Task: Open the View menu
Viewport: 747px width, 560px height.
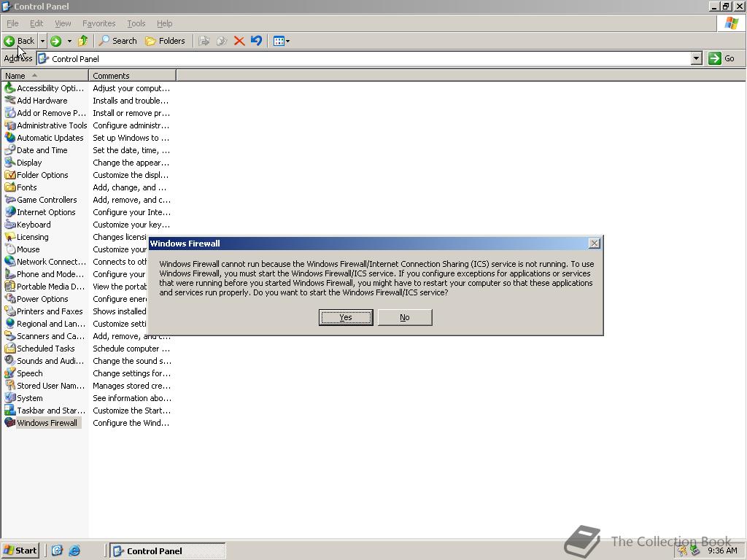Action: [63, 23]
